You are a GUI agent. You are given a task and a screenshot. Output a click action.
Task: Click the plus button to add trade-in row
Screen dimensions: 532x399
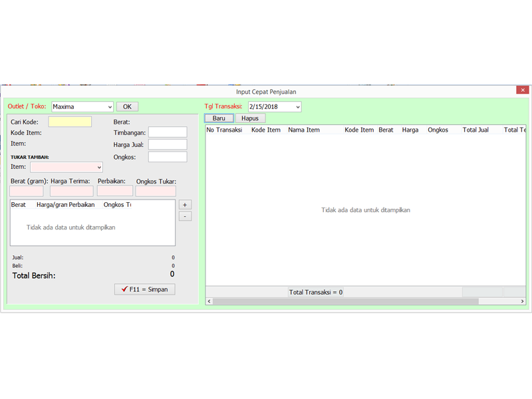click(186, 205)
